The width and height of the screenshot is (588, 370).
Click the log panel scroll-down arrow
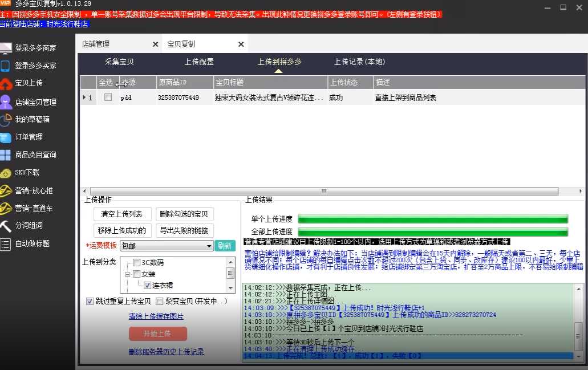pos(579,356)
